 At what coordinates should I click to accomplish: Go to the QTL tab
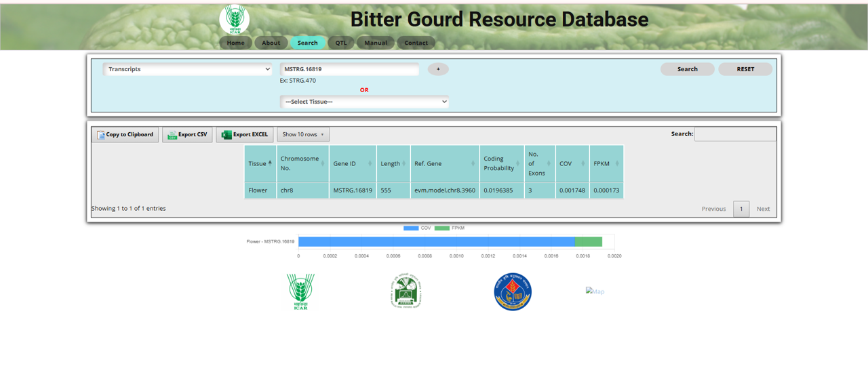[x=341, y=43]
